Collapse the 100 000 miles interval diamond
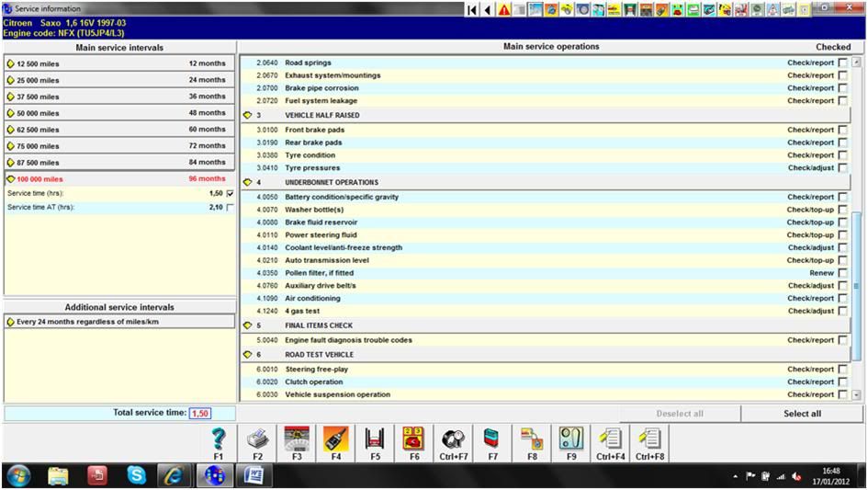868x490 pixels. pos(10,179)
